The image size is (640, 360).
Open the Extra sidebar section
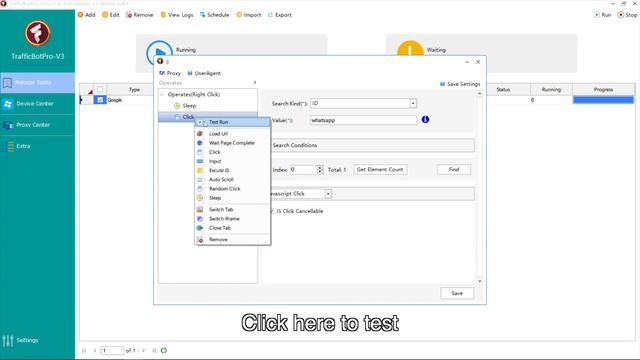point(38,146)
